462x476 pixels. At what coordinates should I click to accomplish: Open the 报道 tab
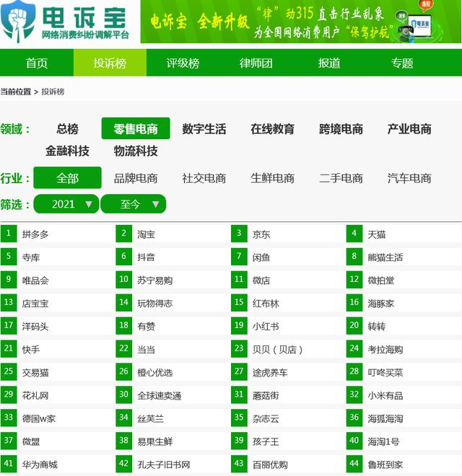(x=329, y=63)
